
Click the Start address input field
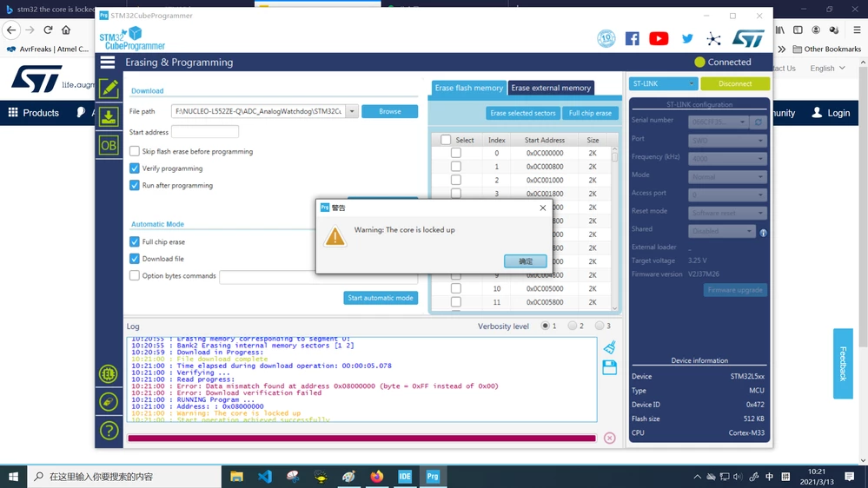205,132
